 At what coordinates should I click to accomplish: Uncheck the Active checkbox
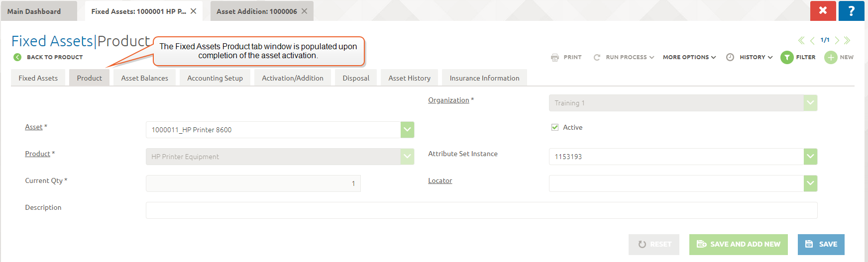point(554,127)
